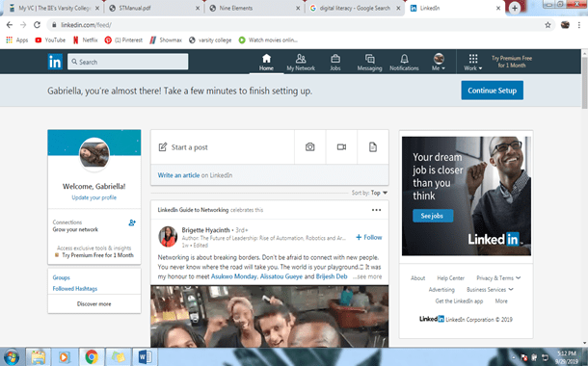Viewport: 588px width, 366px height.
Task: Click the Asukwo Monday mention link
Action: [234, 276]
